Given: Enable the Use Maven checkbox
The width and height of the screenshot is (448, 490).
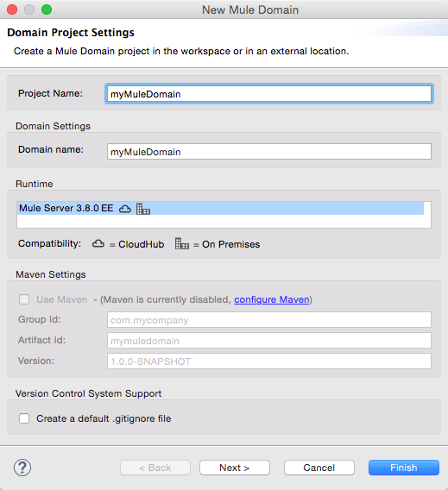Looking at the screenshot, I should (x=24, y=299).
